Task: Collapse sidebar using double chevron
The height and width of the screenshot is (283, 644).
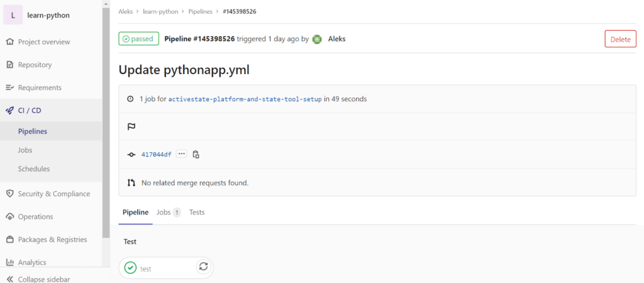Action: tap(9, 279)
